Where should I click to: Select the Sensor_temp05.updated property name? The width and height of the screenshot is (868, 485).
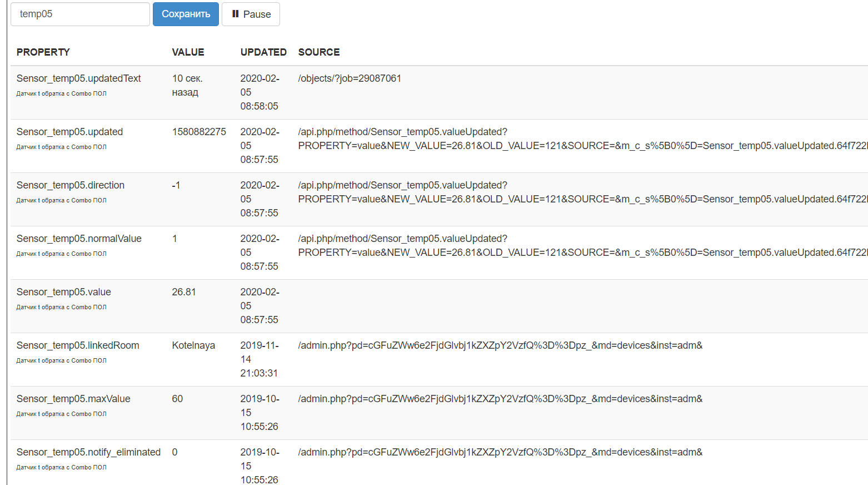click(x=70, y=132)
